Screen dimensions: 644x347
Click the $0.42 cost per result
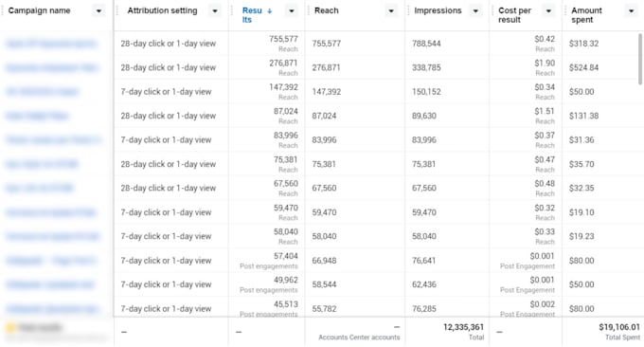pos(545,39)
